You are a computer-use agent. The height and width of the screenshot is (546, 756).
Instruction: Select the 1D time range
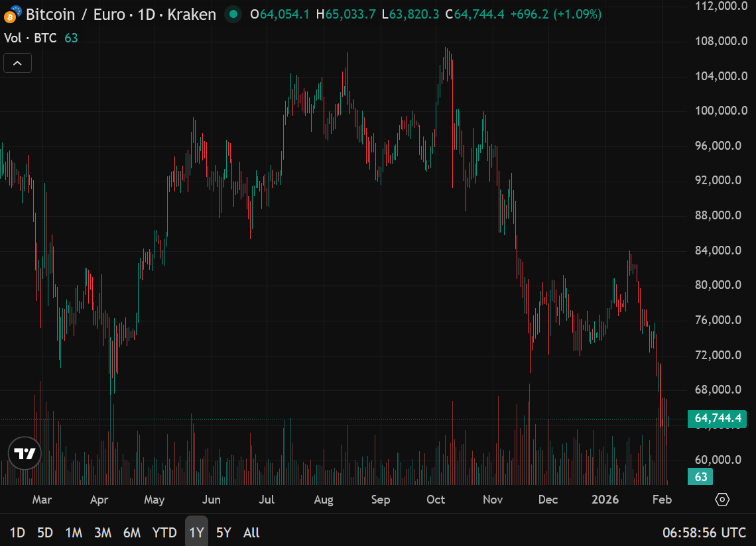(17, 533)
